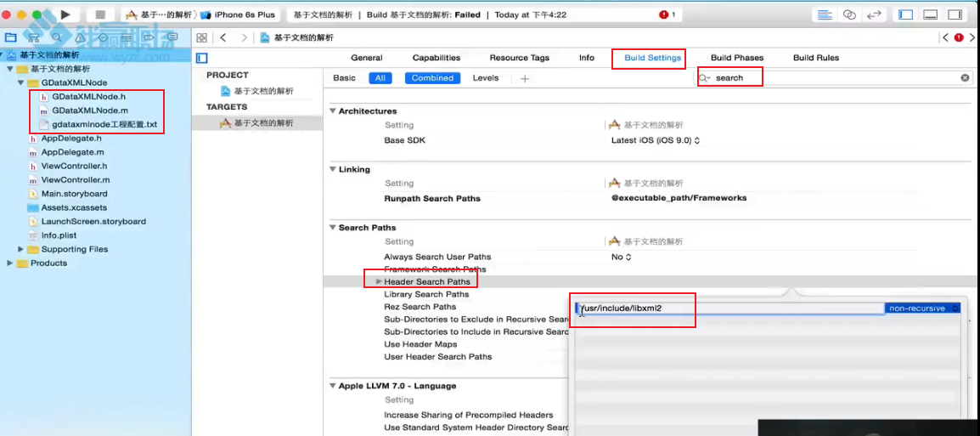Select Runpath Search Paths setting row
Viewport: 980px width, 436px height.
[x=650, y=198]
